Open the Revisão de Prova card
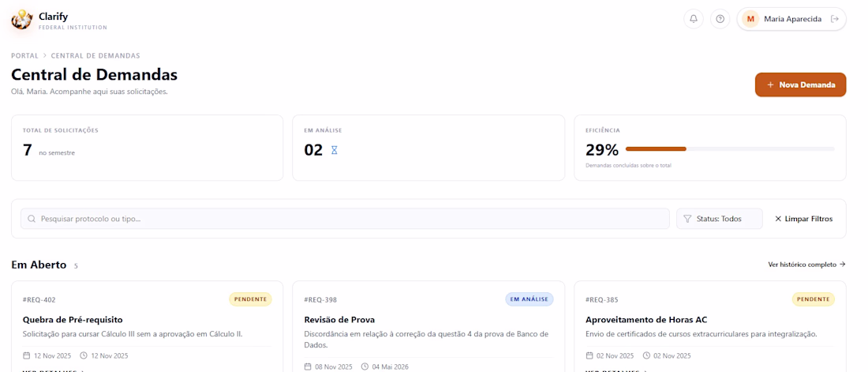Viewport: 868px width, 372px height. [428, 326]
